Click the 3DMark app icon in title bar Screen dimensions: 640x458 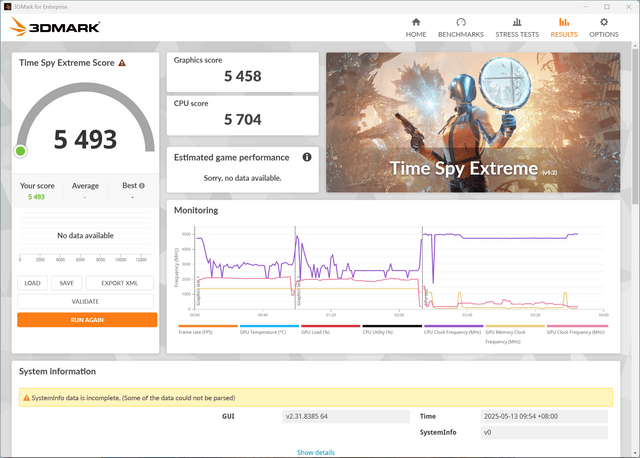coord(7,7)
